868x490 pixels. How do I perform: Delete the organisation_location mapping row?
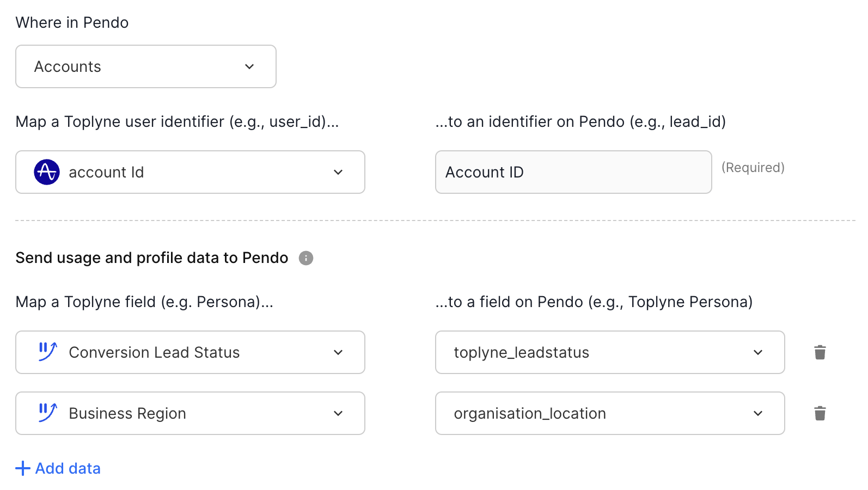point(820,414)
